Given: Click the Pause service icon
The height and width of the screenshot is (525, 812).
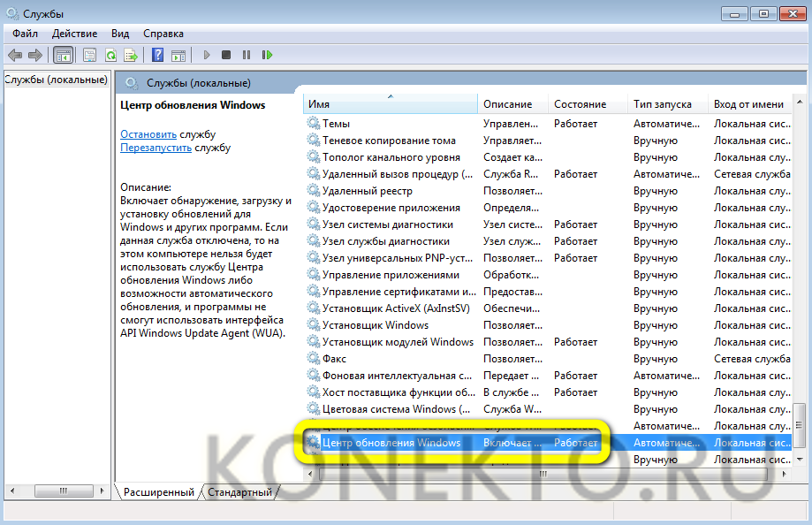Looking at the screenshot, I should [247, 55].
